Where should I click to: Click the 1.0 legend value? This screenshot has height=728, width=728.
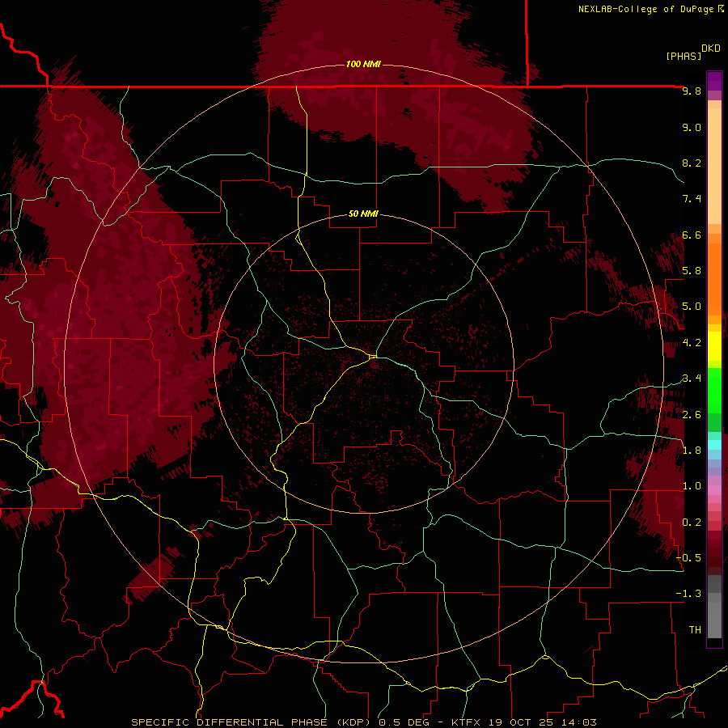(x=692, y=486)
